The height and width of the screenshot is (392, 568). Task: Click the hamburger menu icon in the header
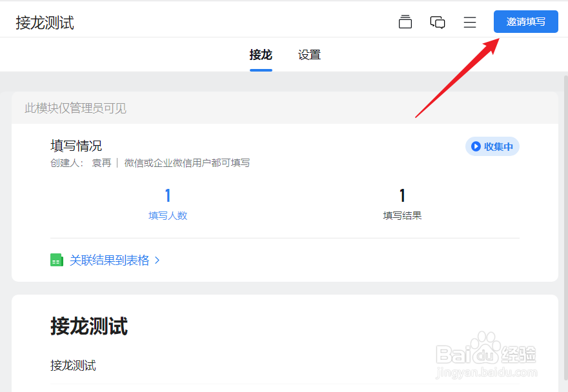tap(470, 21)
